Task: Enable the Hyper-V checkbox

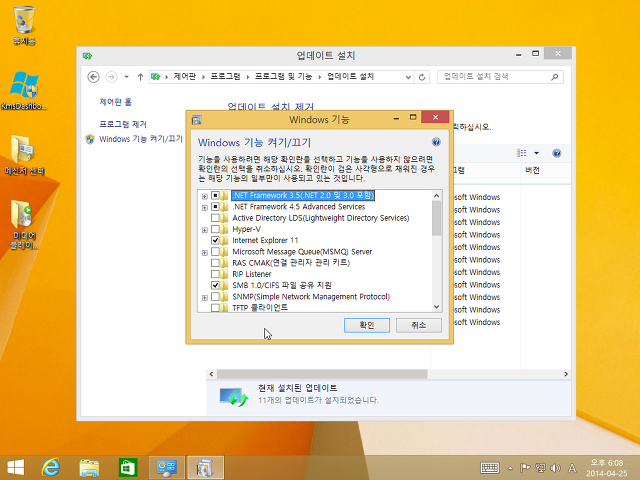Action: [x=215, y=229]
